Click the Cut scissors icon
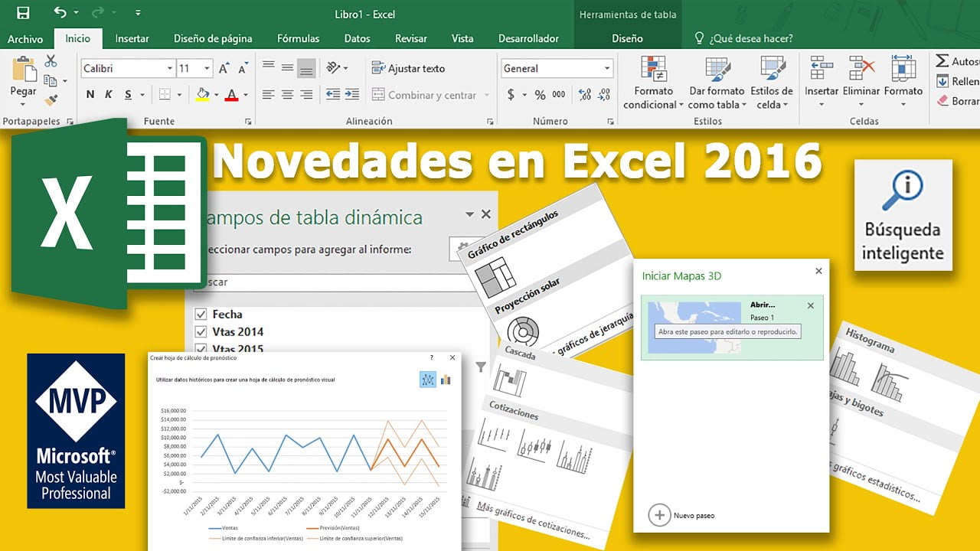Image resolution: width=980 pixels, height=551 pixels. 51,61
